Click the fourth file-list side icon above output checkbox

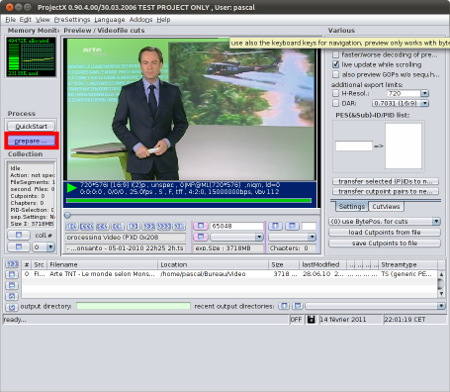click(x=12, y=296)
